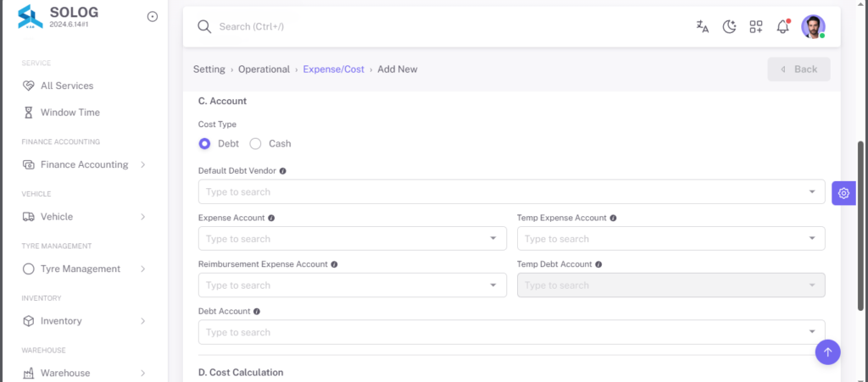Click the language translate icon
Image resolution: width=868 pixels, height=382 pixels.
coord(703,26)
